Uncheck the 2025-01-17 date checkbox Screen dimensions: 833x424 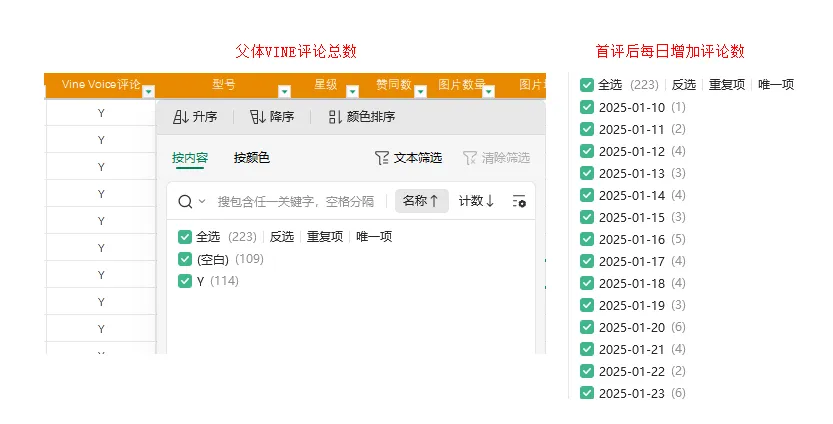coord(587,261)
